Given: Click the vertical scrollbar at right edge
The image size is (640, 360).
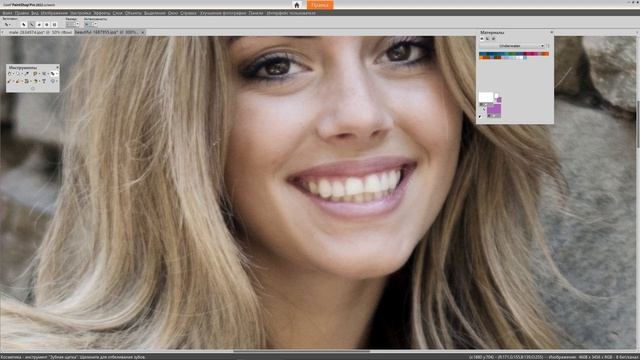Looking at the screenshot, I should (x=638, y=124).
